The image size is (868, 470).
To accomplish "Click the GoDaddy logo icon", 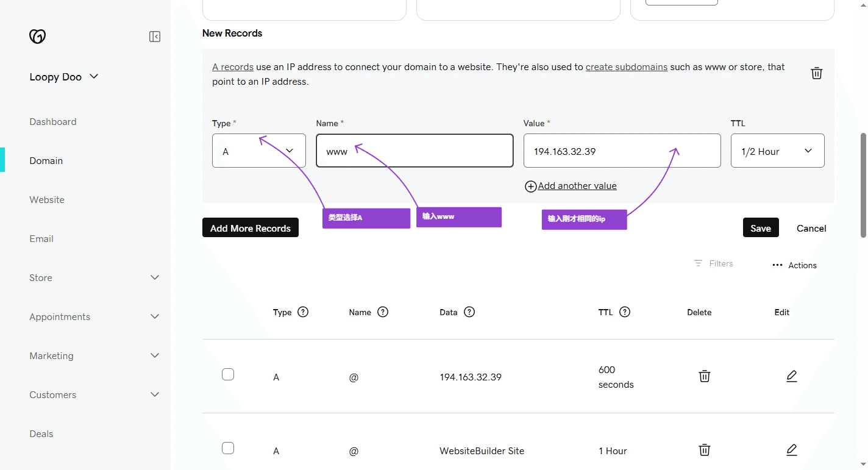I will click(x=37, y=37).
